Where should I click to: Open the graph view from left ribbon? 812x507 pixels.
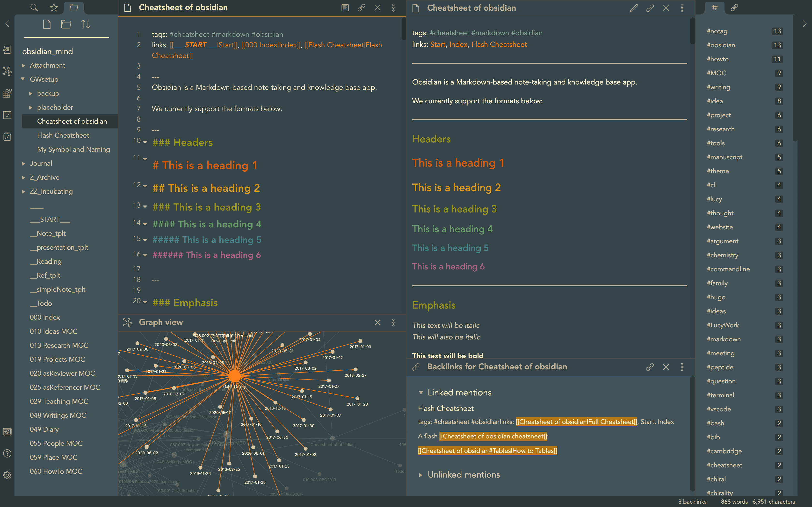(7, 71)
